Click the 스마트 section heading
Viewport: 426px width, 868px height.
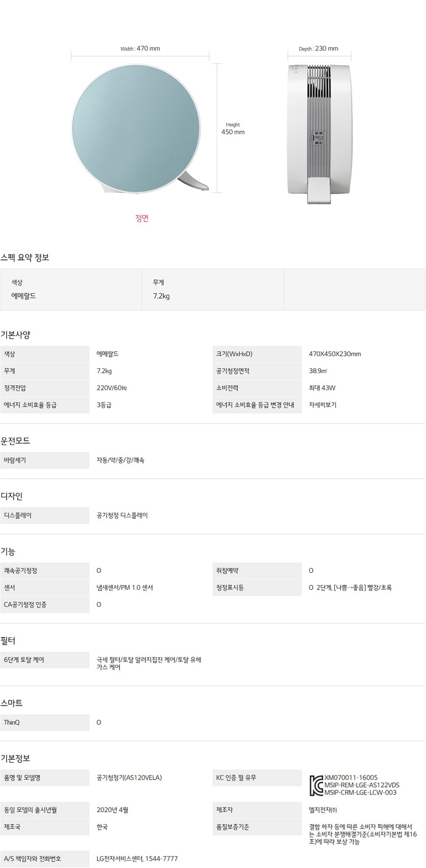pos(12,703)
